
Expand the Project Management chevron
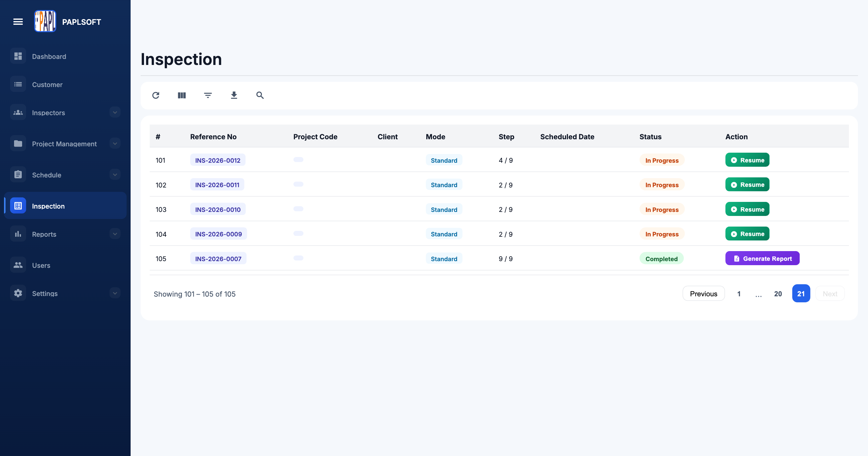pyautogui.click(x=115, y=144)
